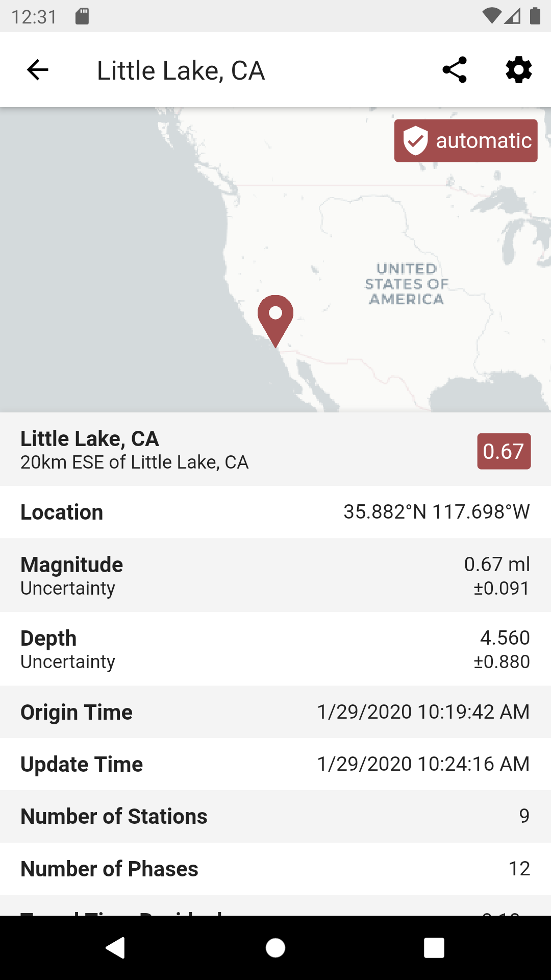Tap the back arrow icon

point(37,70)
